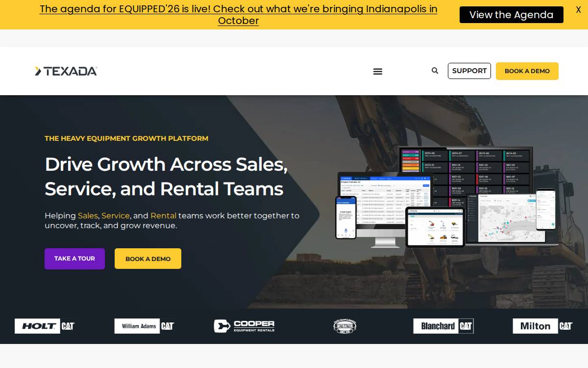
Task: Open the hamburger navigation menu
Action: point(378,72)
